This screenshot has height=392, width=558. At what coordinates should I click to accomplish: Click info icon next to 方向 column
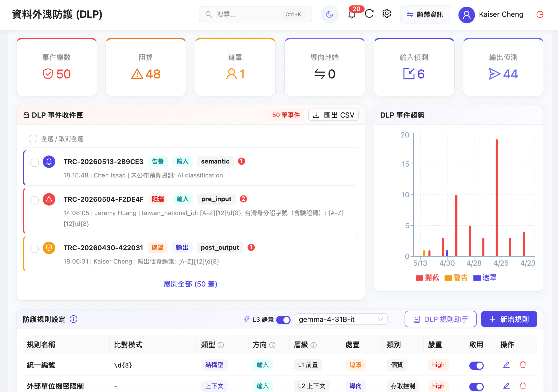[x=272, y=345]
